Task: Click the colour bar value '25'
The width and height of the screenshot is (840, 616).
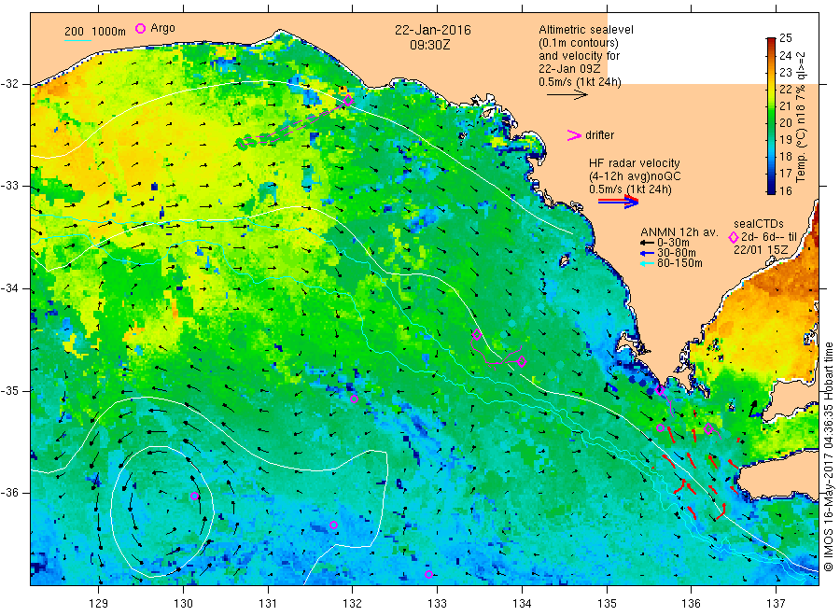Action: tap(786, 38)
